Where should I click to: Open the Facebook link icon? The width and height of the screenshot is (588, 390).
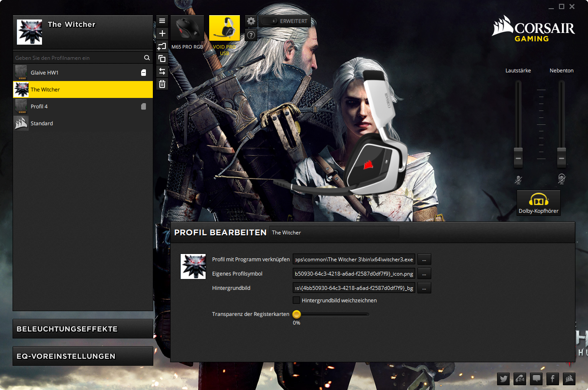(552, 379)
